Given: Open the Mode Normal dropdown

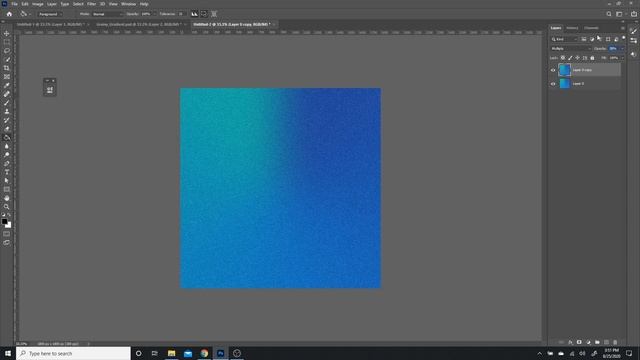Looking at the screenshot, I should click(x=108, y=14).
